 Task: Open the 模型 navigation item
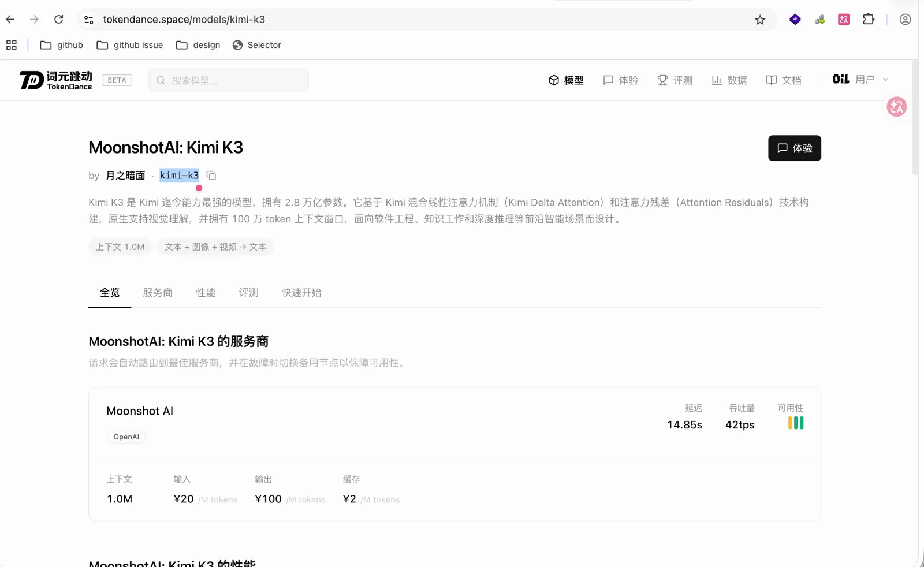pyautogui.click(x=566, y=80)
